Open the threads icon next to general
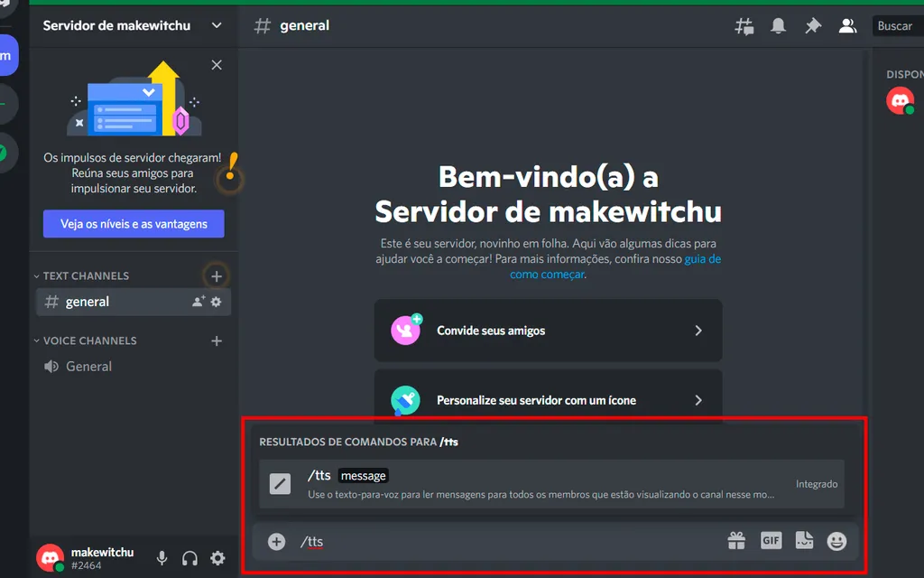This screenshot has width=924, height=578. pos(744,26)
